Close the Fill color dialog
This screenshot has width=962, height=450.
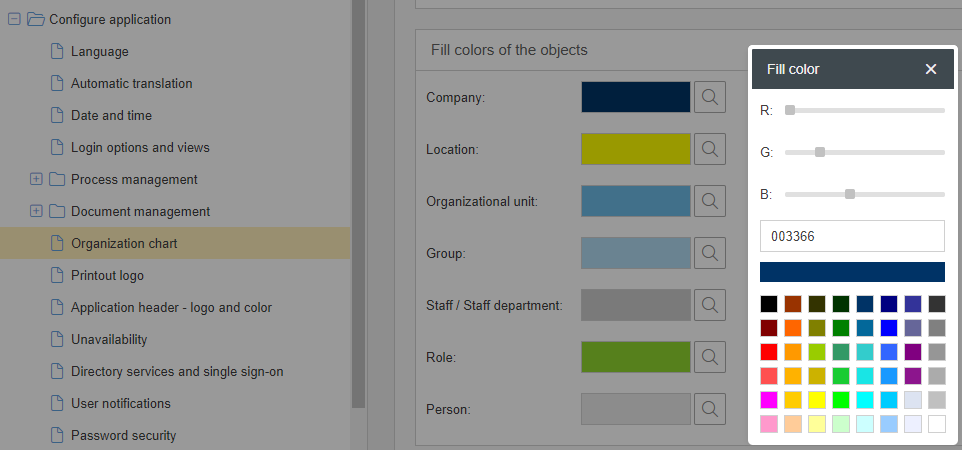931,69
